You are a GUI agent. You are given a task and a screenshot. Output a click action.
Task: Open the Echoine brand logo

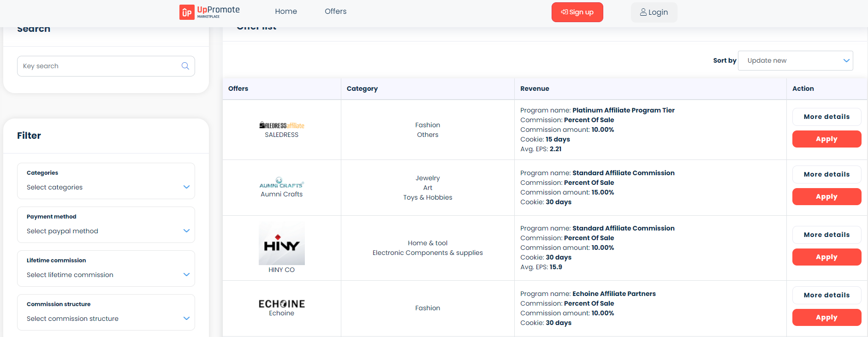pyautogui.click(x=281, y=304)
